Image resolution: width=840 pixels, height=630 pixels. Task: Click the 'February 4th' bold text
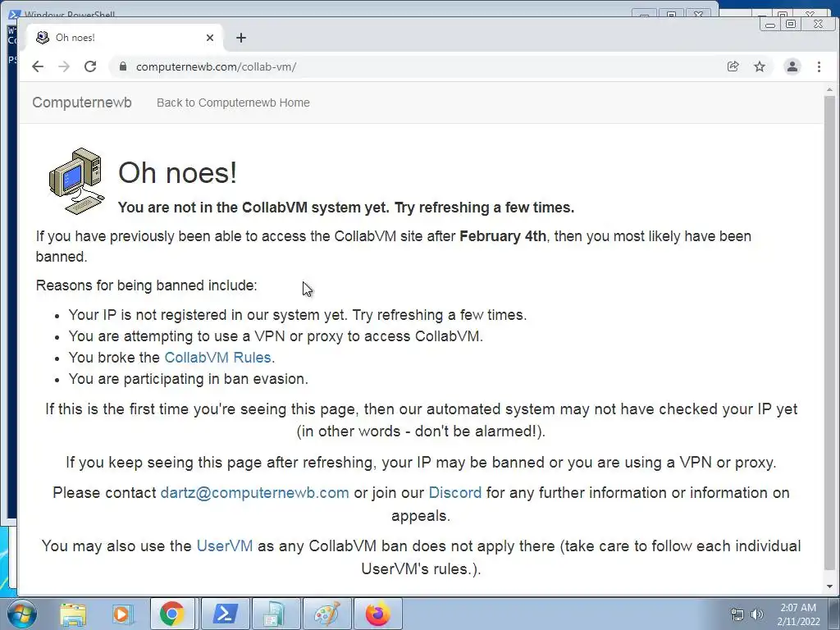503,236
